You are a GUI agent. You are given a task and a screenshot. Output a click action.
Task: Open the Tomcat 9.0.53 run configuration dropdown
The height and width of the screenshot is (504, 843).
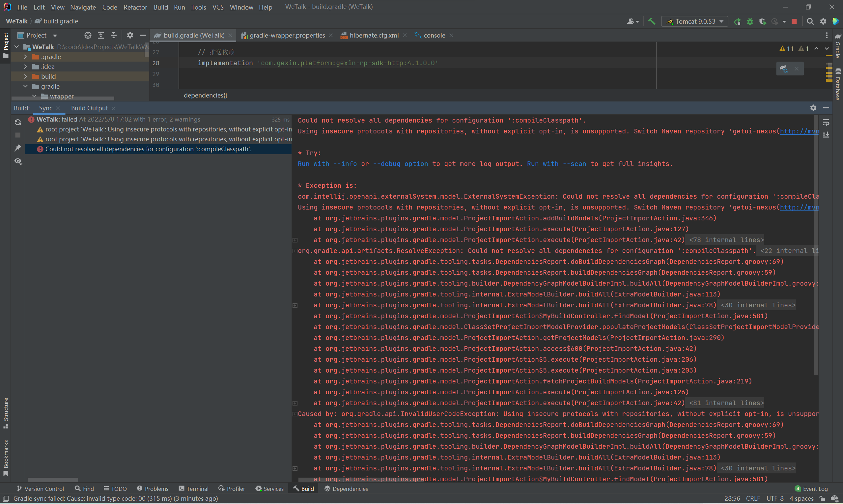694,21
